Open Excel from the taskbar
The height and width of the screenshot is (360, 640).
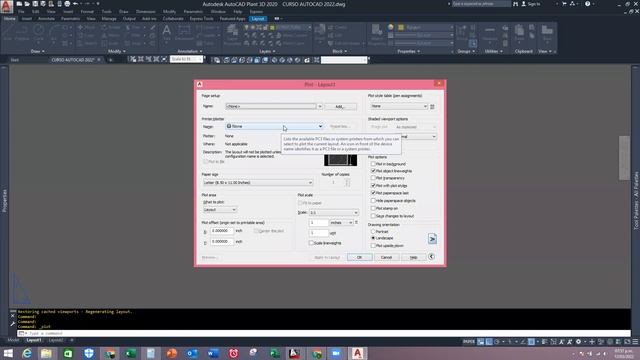[x=130, y=353]
